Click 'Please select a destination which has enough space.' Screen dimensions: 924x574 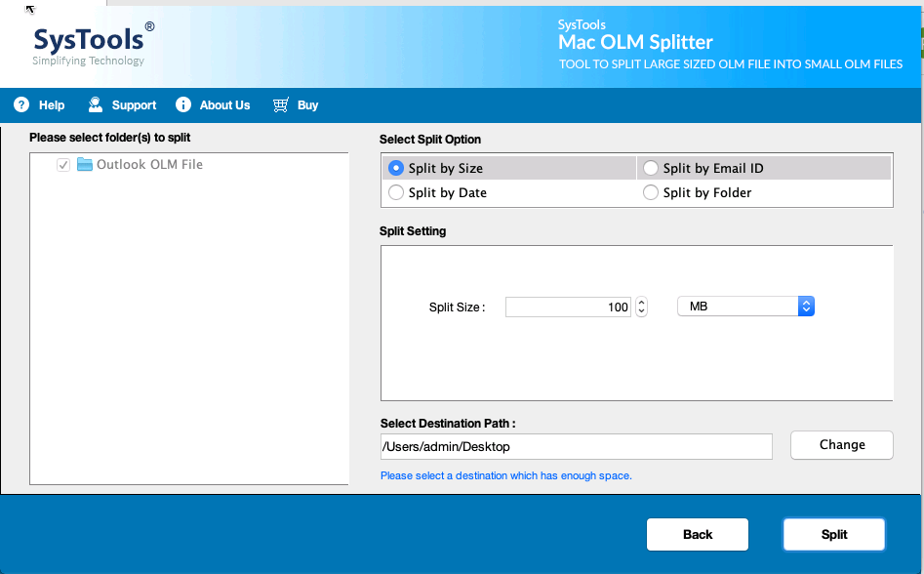click(506, 475)
